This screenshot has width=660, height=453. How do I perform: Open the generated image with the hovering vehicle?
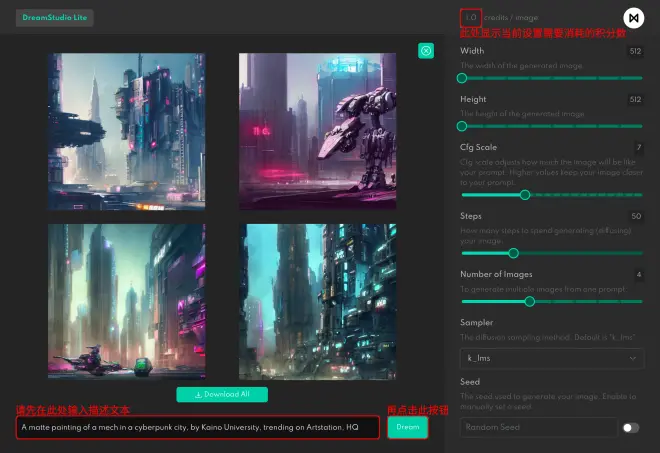pyautogui.click(x=127, y=301)
